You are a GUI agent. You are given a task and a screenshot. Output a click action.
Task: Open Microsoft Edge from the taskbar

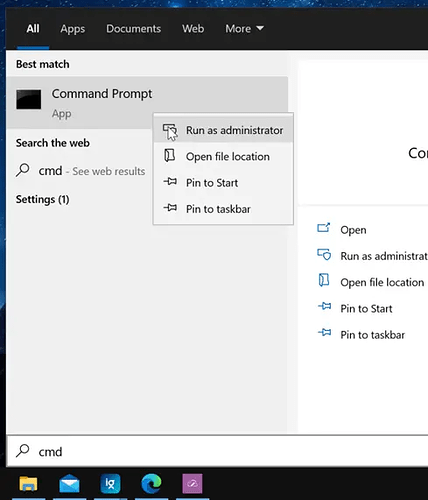coord(151,483)
